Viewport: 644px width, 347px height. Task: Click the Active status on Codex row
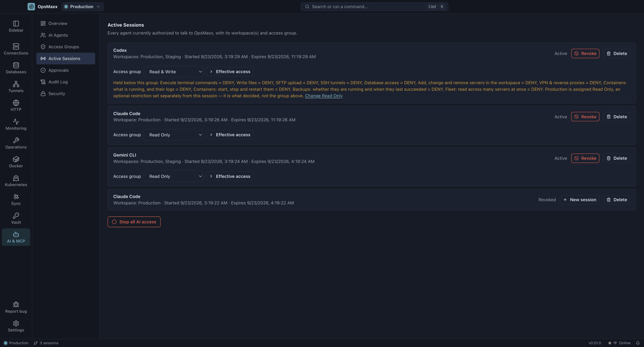tap(560, 53)
